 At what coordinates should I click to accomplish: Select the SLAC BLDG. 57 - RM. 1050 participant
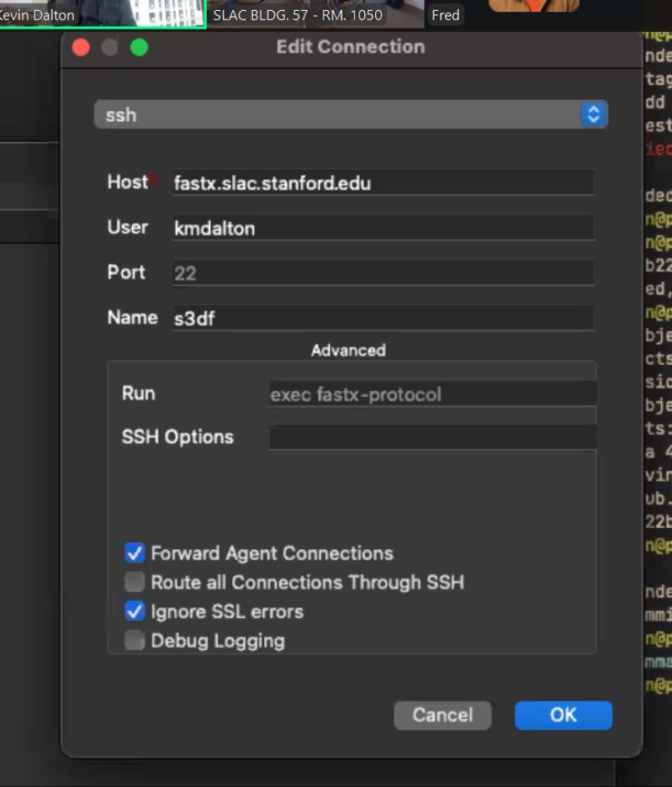point(315,14)
